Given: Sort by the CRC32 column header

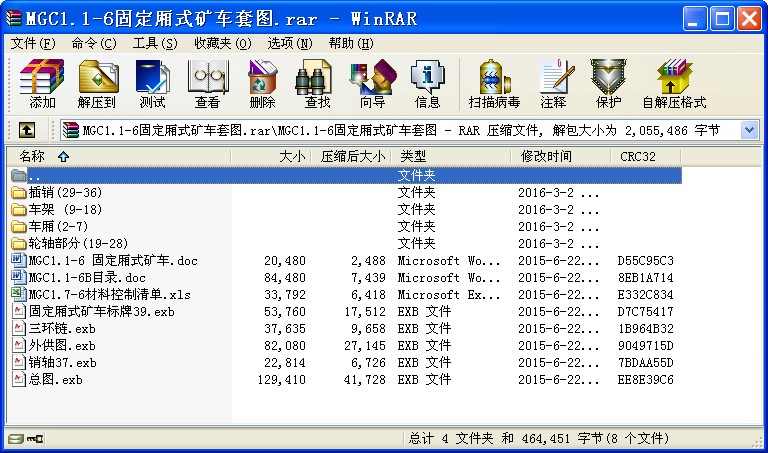Looking at the screenshot, I should (x=646, y=157).
